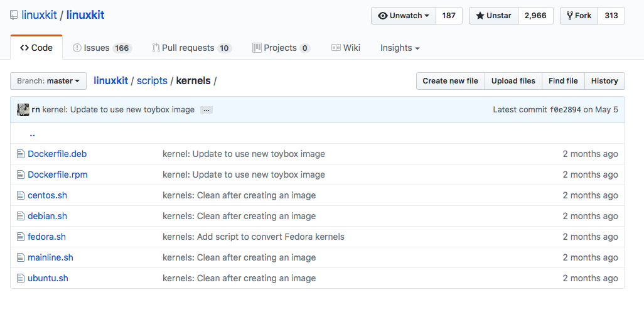Click the file icon next to Dockerfile.deb
644x312 pixels.
21,154
